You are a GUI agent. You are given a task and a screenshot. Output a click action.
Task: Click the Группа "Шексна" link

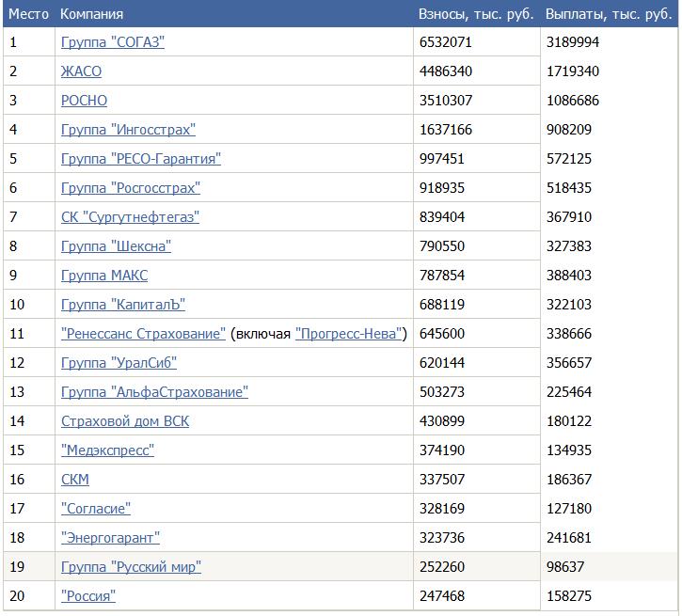[116, 246]
